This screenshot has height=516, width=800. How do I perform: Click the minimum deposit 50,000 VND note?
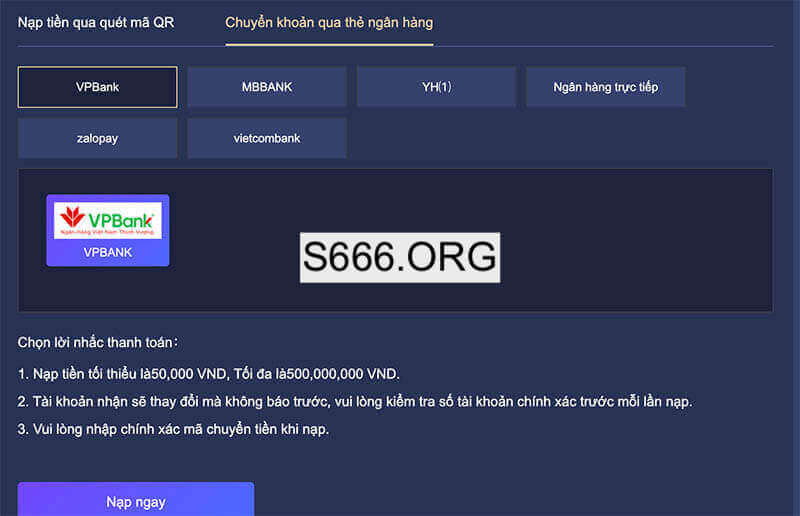pyautogui.click(x=209, y=374)
